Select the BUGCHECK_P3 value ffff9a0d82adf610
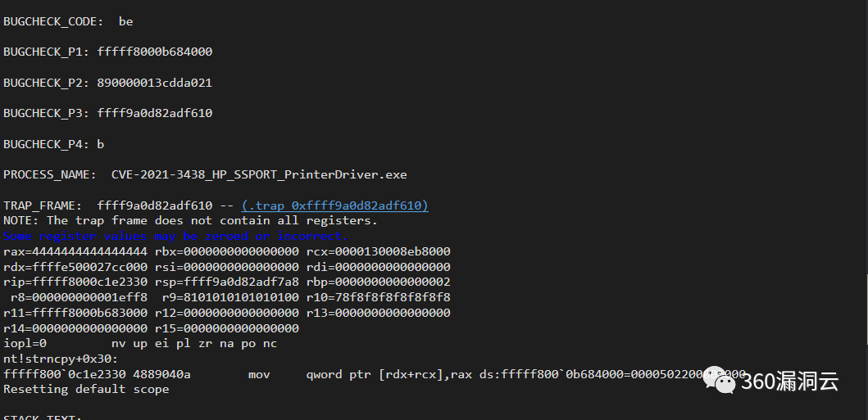868x420 pixels. pos(155,113)
